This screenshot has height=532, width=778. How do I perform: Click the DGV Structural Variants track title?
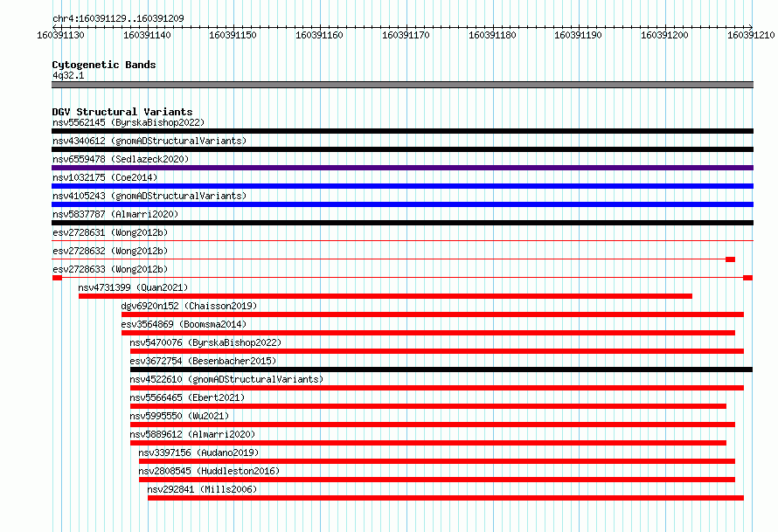[122, 112]
